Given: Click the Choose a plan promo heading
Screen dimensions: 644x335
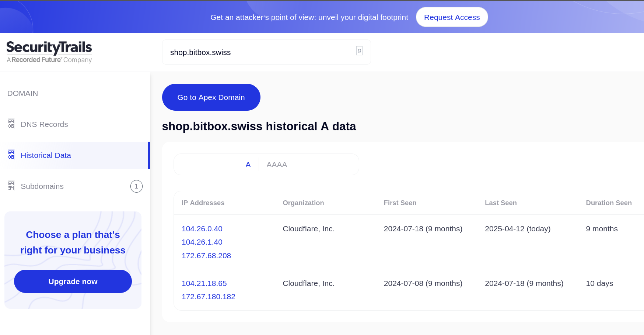Looking at the screenshot, I should (73, 242).
